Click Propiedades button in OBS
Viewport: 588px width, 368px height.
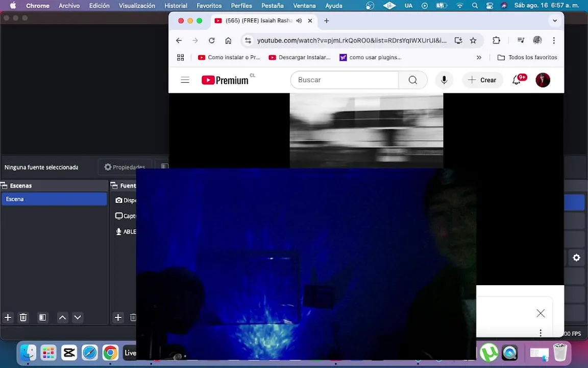tap(125, 167)
